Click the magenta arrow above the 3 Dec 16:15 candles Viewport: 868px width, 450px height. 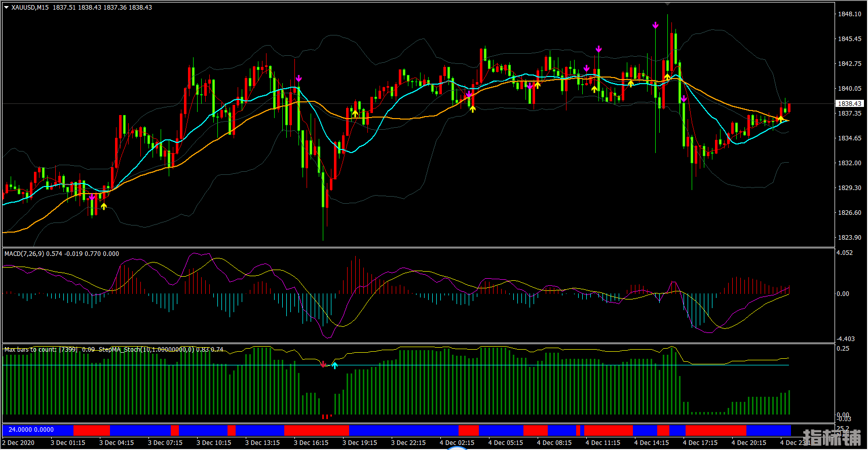click(299, 79)
